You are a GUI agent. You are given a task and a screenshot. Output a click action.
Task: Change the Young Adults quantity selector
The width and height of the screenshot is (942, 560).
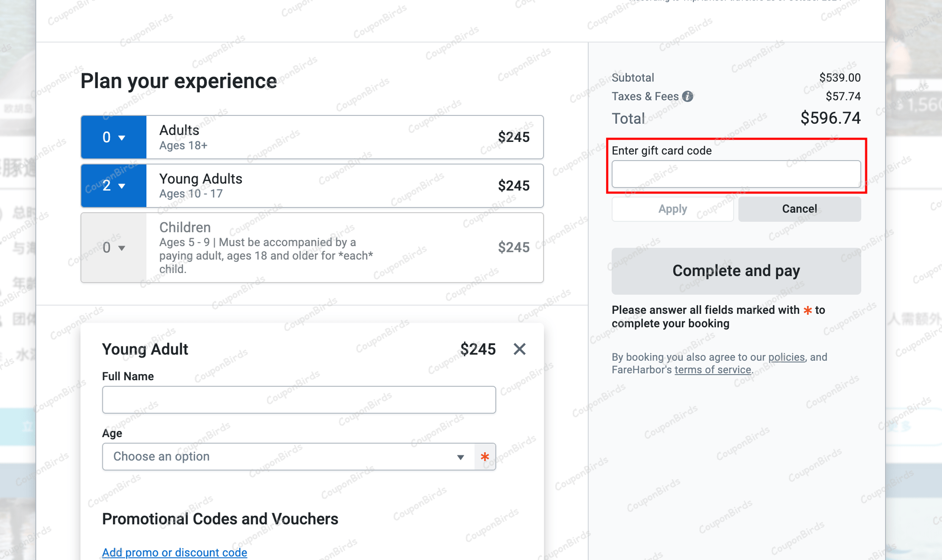pyautogui.click(x=114, y=186)
